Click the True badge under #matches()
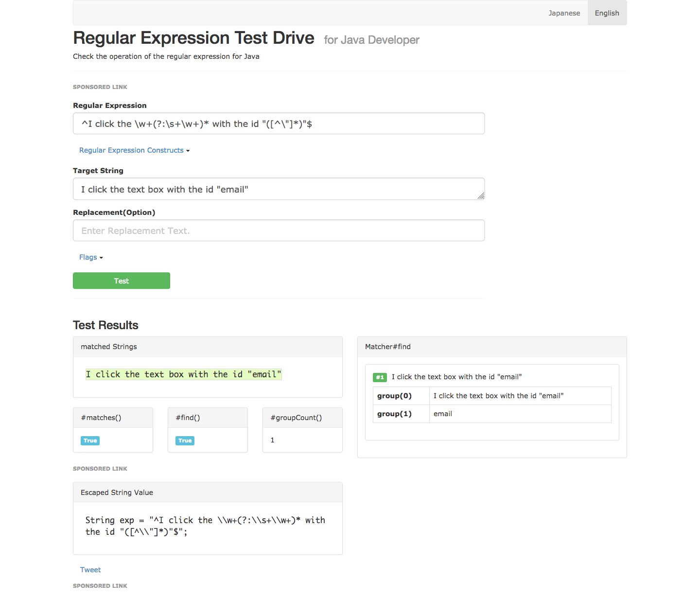This screenshot has height=599, width=700. [90, 440]
